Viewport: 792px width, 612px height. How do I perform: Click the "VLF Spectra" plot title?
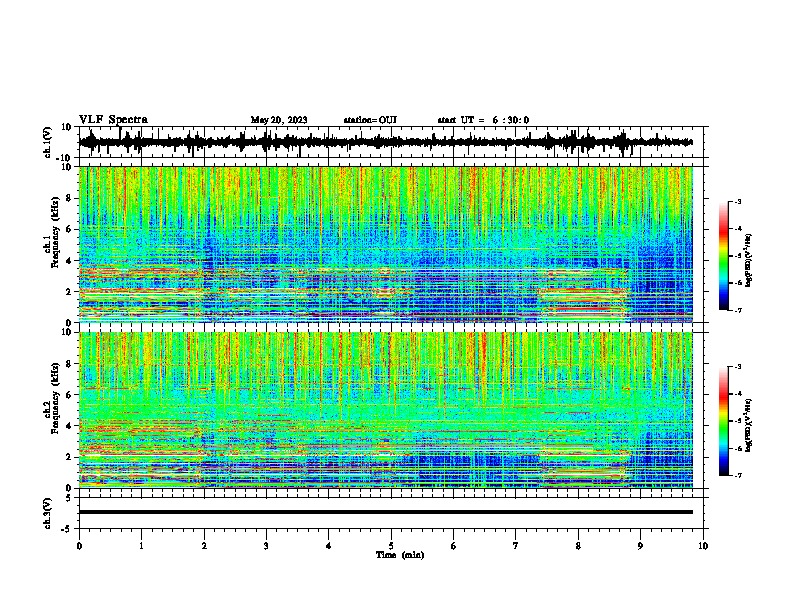pos(113,120)
